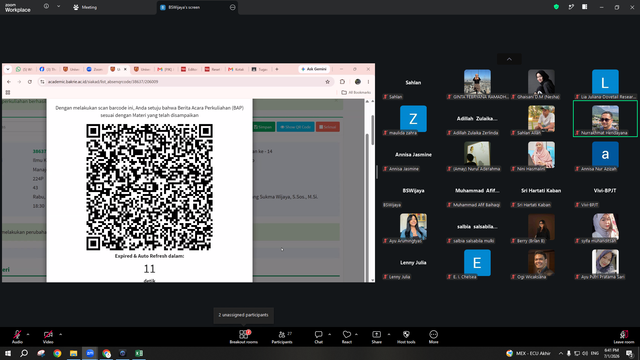
Task: Click the 2 unassigned participants tooltip
Action: coord(243,315)
